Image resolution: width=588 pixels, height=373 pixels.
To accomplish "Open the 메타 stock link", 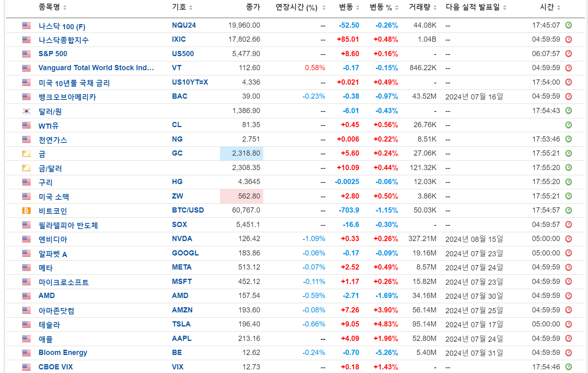I will point(46,268).
